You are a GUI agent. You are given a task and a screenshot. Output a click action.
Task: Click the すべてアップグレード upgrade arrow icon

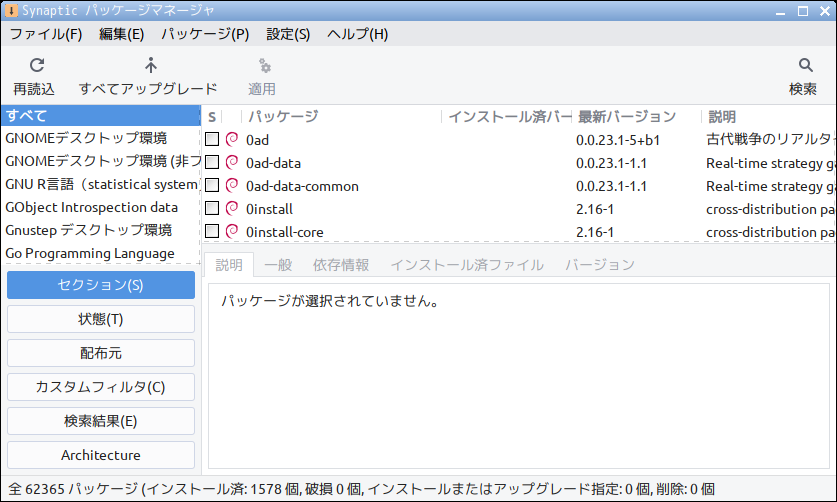point(151,65)
